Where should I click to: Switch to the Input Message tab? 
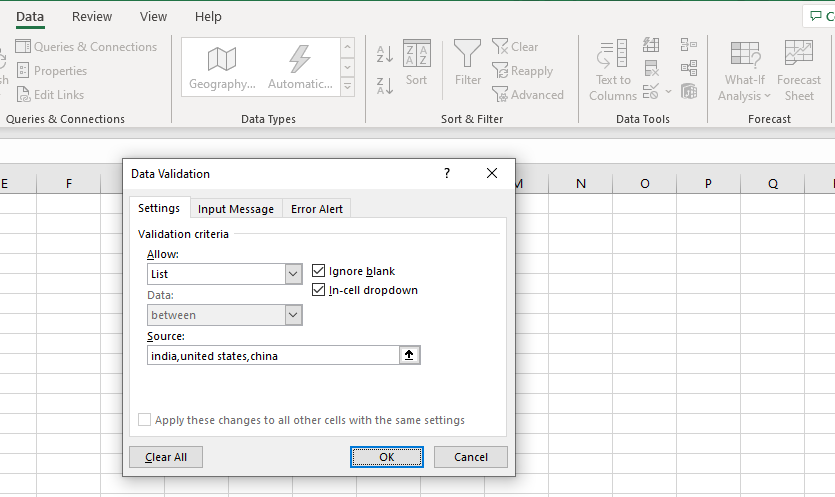point(236,209)
